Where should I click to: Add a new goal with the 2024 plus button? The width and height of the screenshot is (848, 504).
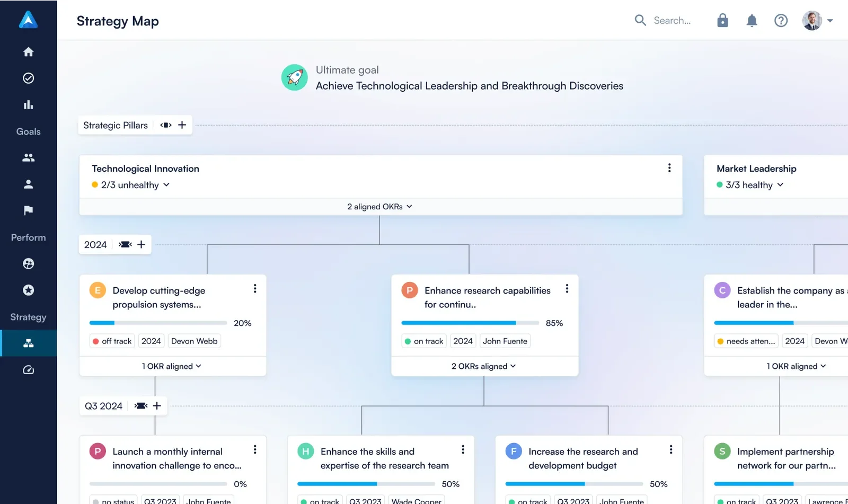[141, 244]
